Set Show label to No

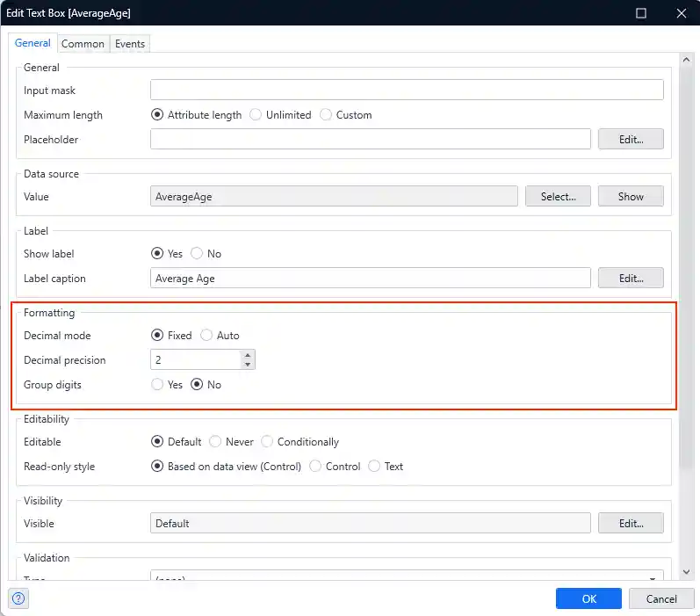(197, 253)
